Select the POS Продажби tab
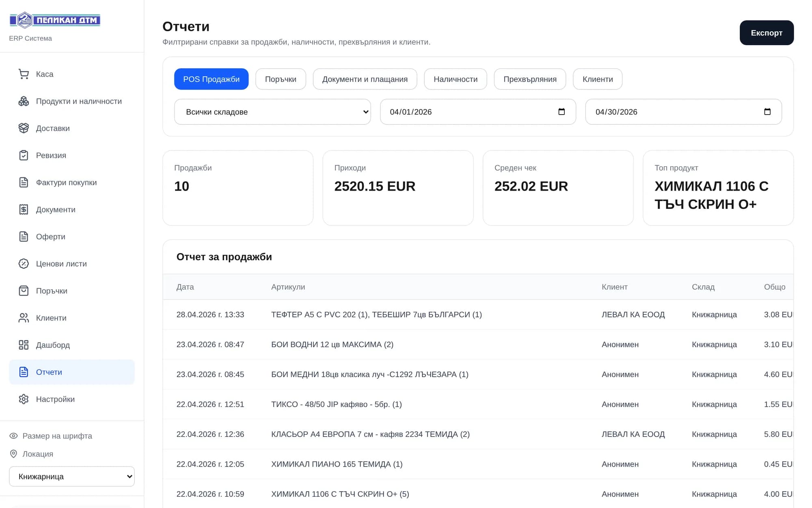The height and width of the screenshot is (508, 812). coord(211,79)
